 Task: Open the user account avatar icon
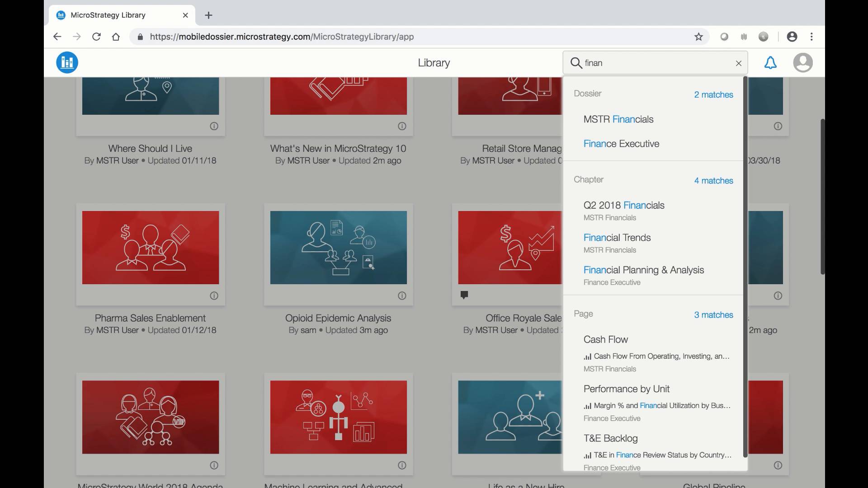point(802,63)
